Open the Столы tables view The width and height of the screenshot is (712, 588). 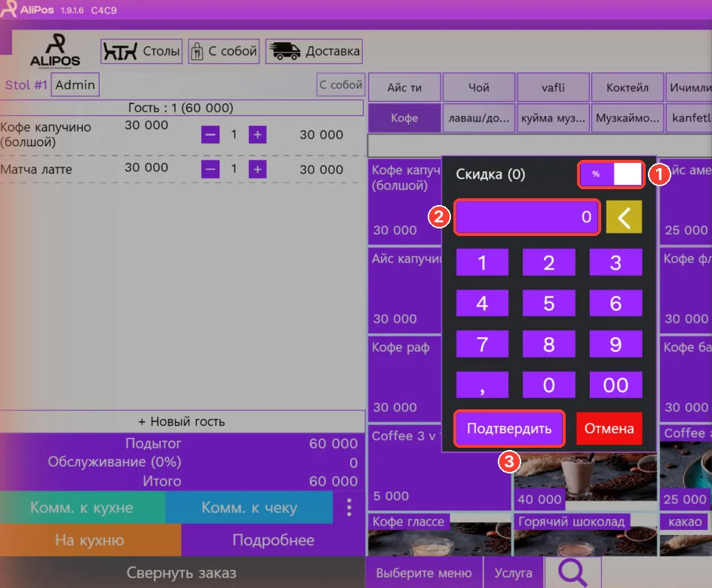tap(141, 51)
